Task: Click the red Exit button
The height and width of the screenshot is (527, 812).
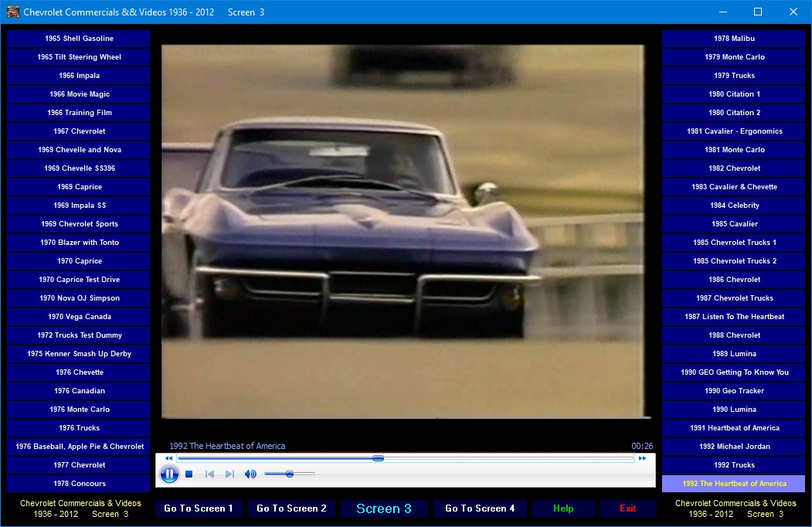Action: (x=628, y=508)
